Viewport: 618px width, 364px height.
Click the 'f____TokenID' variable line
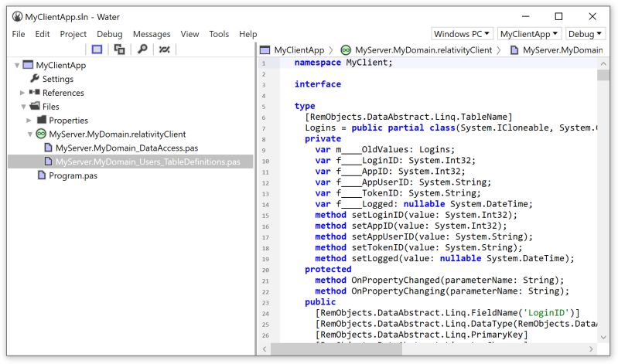coord(398,193)
